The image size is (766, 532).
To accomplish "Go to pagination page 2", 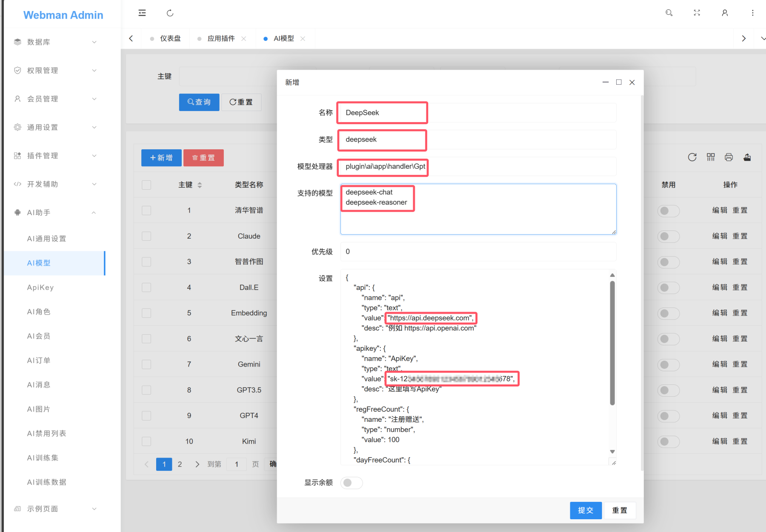I will 180,464.
